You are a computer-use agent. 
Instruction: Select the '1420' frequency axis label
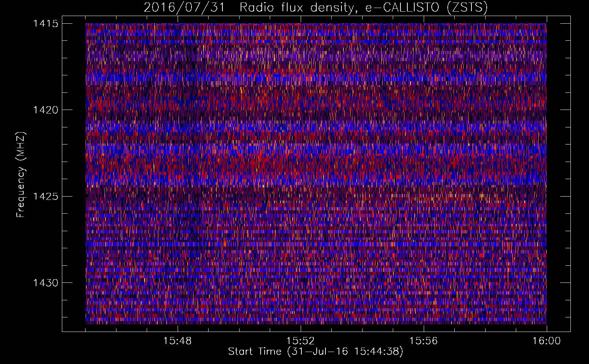pos(46,110)
